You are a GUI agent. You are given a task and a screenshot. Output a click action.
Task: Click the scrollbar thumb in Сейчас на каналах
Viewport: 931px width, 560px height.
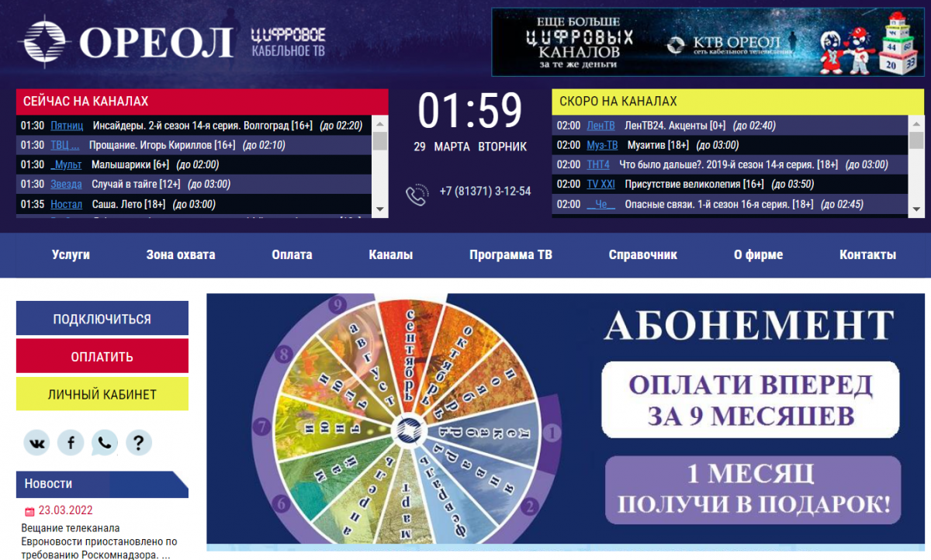(380, 140)
